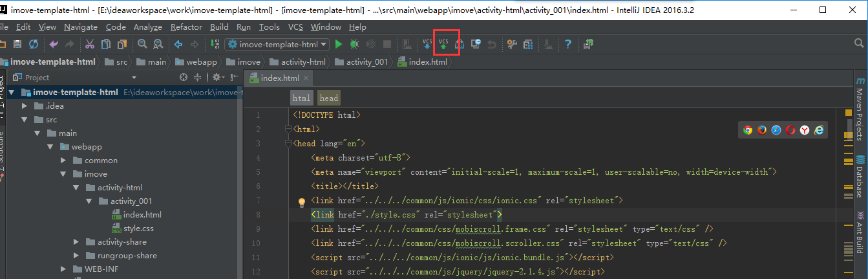Open the Project panel gear settings

[x=218, y=77]
